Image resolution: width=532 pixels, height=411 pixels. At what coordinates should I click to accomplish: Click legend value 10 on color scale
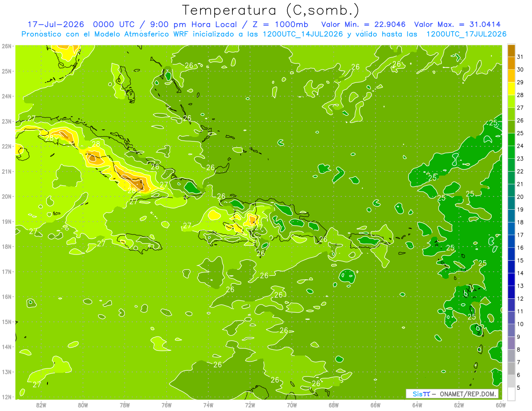point(520,324)
